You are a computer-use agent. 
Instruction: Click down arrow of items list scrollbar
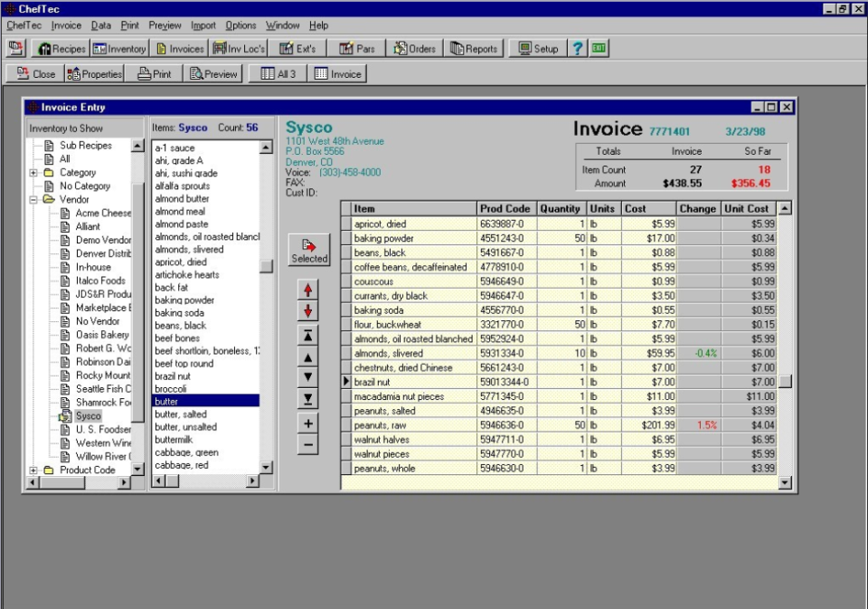[266, 467]
